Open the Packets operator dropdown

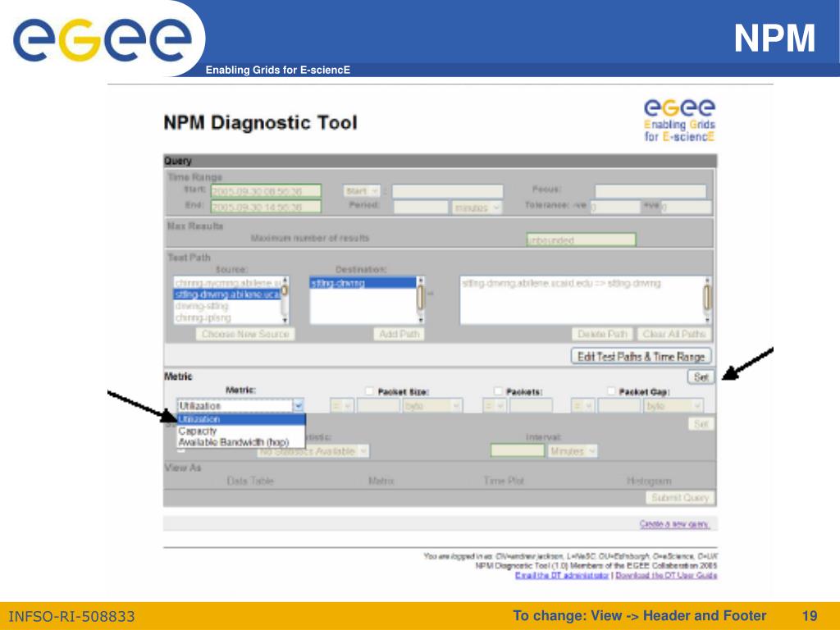coord(494,406)
